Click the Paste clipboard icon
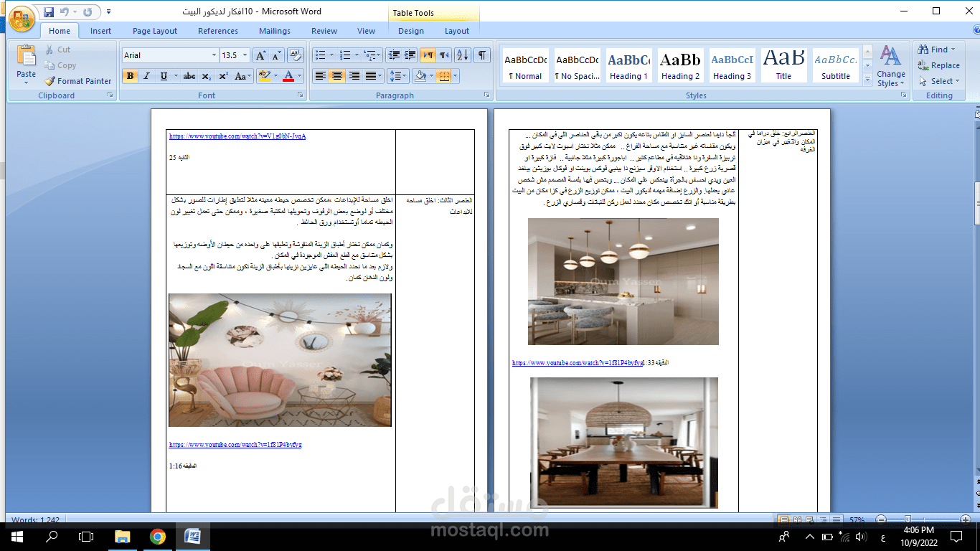Screen dimensions: 980x551 [26, 56]
